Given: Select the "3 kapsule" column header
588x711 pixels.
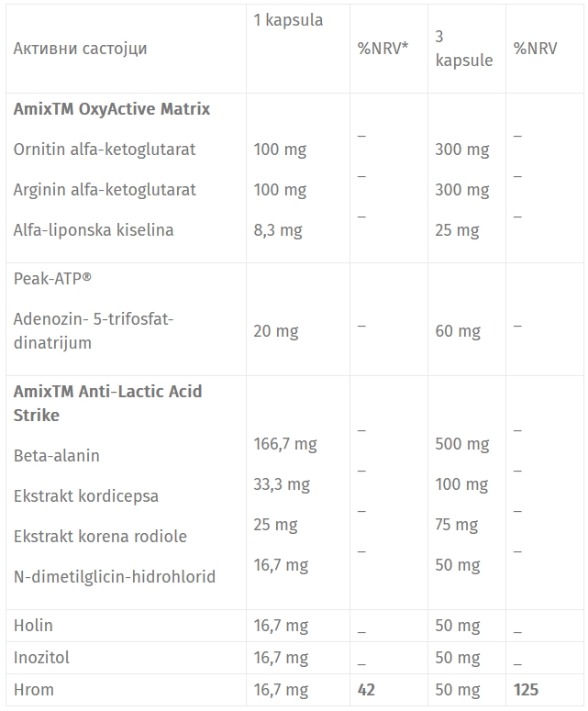Looking at the screenshot, I should click(463, 49).
